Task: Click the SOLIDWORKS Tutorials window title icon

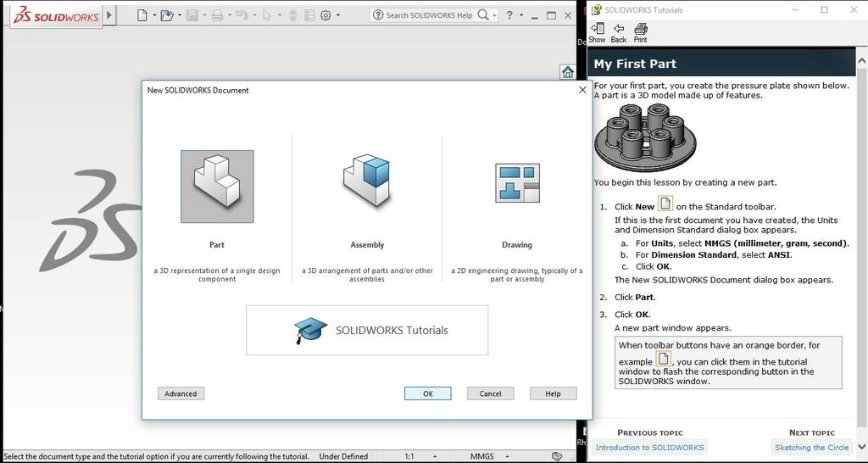Action: (x=597, y=9)
